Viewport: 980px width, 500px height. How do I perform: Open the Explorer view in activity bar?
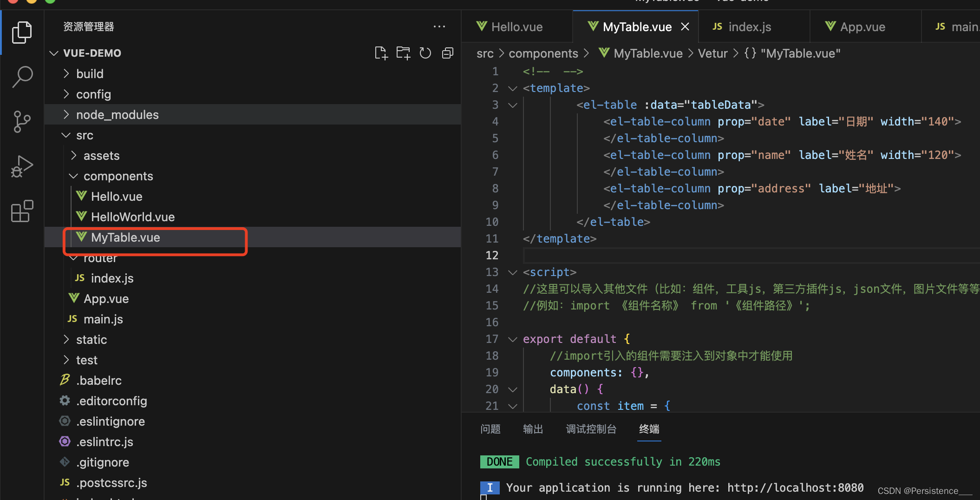(22, 32)
